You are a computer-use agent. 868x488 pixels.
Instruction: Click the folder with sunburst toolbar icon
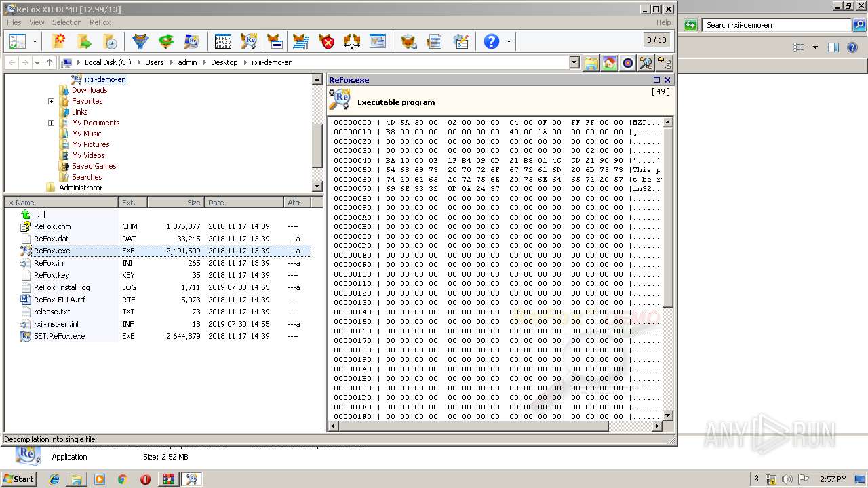point(59,41)
